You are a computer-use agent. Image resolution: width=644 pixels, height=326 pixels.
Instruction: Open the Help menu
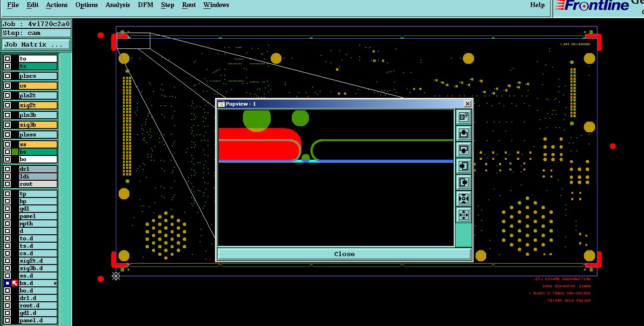coord(537,5)
